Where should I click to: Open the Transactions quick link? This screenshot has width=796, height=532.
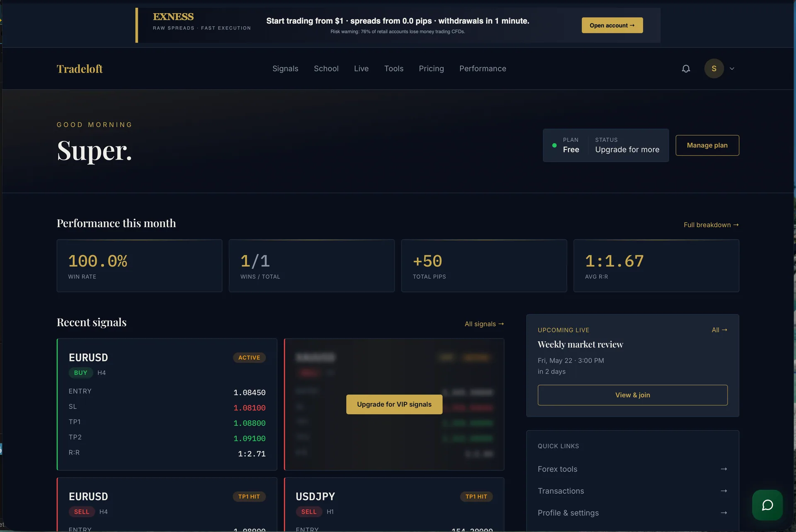(x=632, y=491)
